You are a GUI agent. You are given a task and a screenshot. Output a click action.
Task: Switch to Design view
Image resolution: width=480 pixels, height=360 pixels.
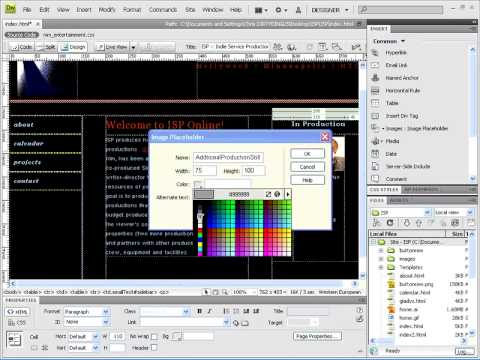click(73, 47)
